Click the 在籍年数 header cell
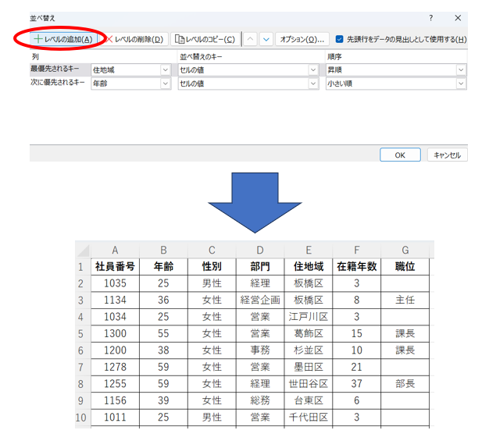 (356, 267)
